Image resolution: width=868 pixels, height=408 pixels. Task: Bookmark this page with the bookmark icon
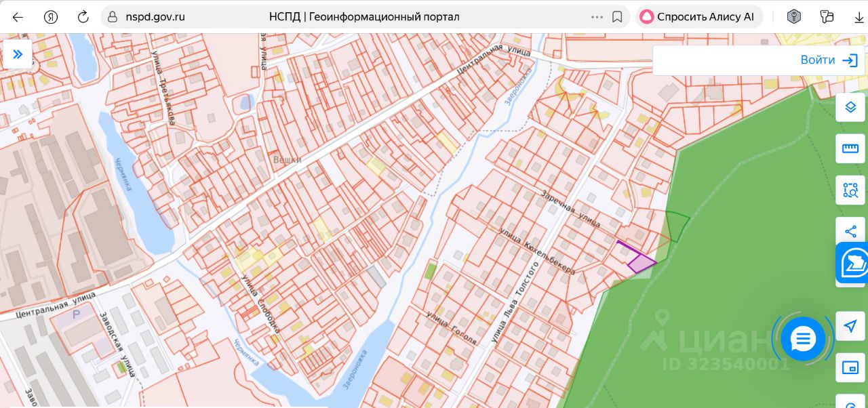617,17
